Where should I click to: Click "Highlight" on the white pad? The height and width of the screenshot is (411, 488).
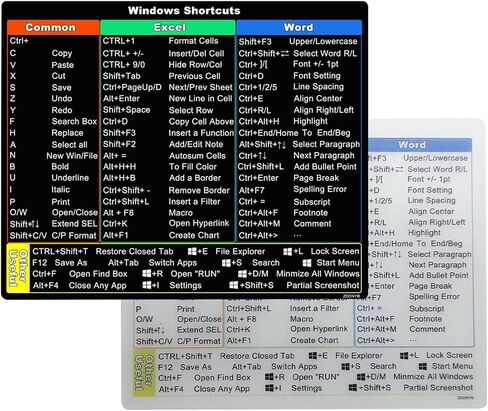click(x=424, y=233)
